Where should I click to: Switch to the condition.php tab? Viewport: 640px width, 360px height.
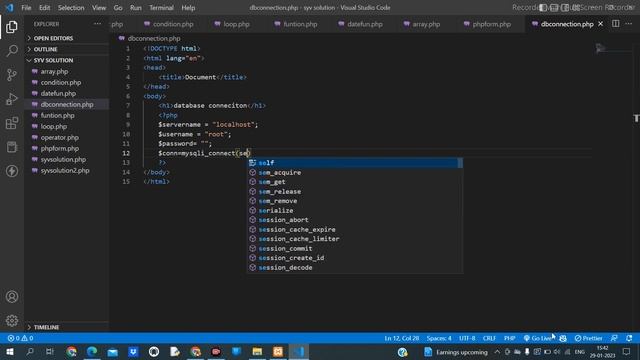(169, 24)
